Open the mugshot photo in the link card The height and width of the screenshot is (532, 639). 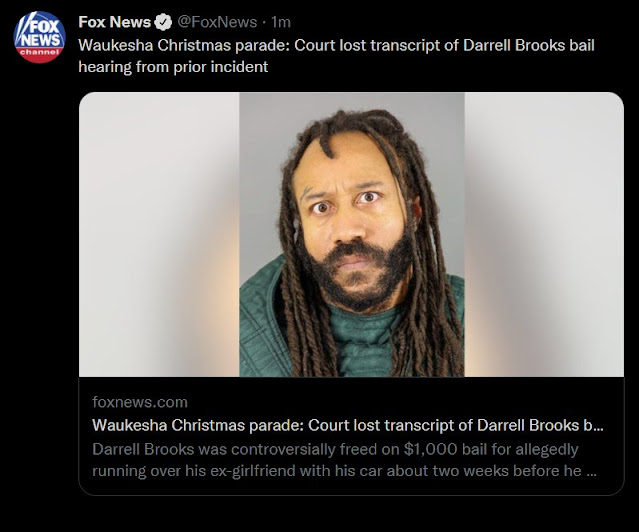[352, 234]
